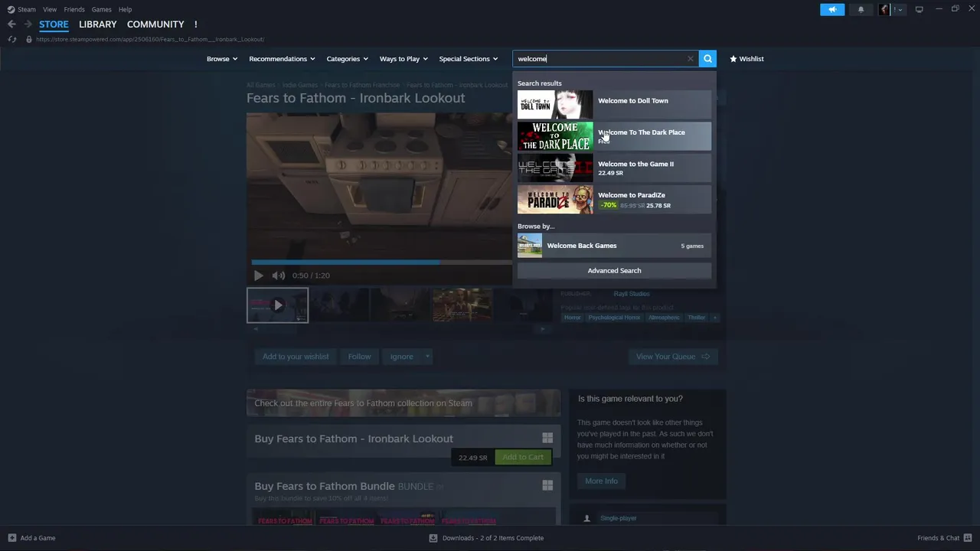Open Friends & Chat
Screen dimensions: 980x551
(943, 538)
